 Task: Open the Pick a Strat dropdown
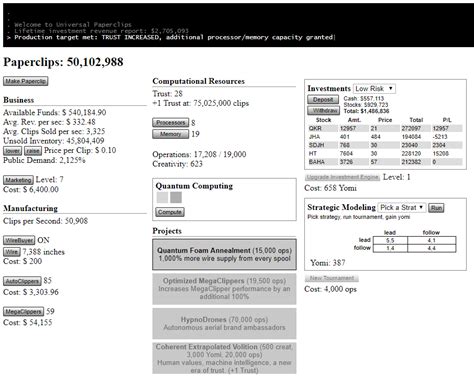tap(402, 207)
